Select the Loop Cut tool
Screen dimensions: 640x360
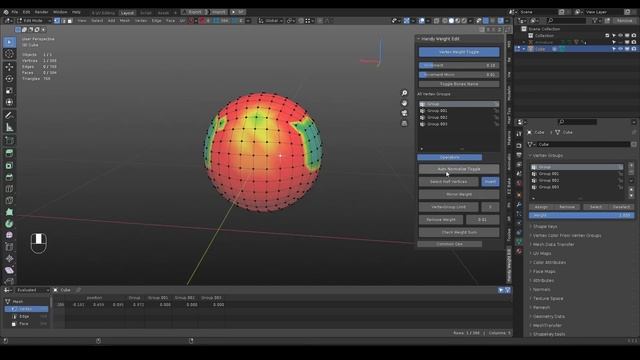point(9,189)
